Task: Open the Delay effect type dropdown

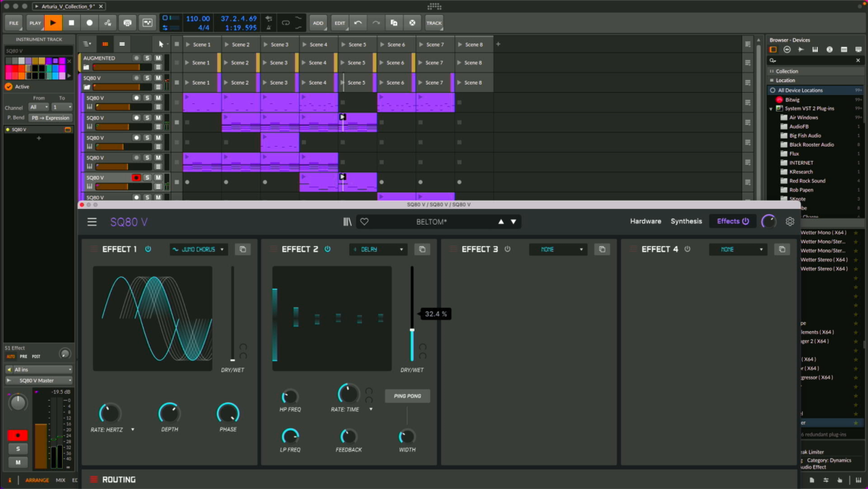Action: pos(378,249)
